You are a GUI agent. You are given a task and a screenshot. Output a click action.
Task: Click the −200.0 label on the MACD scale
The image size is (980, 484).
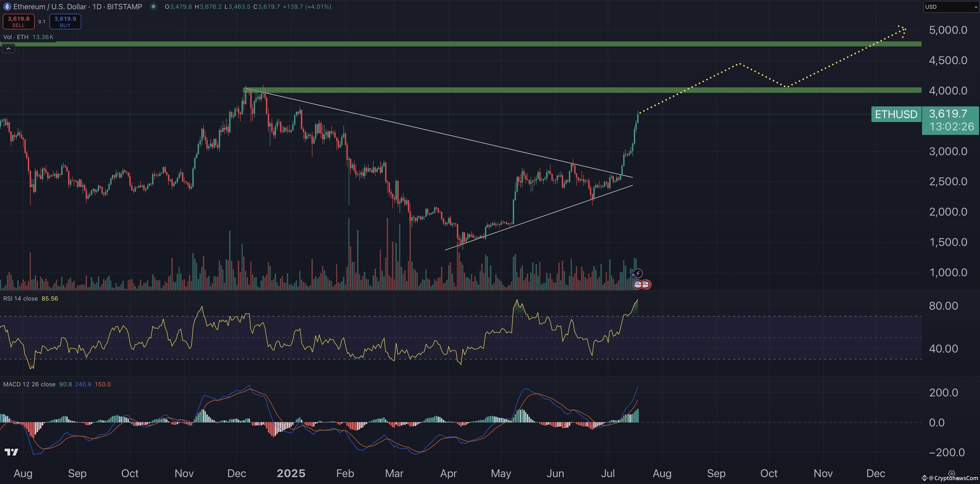[947, 452]
